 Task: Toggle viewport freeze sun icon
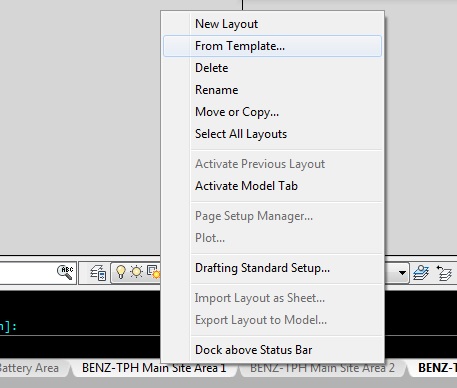pos(153,272)
